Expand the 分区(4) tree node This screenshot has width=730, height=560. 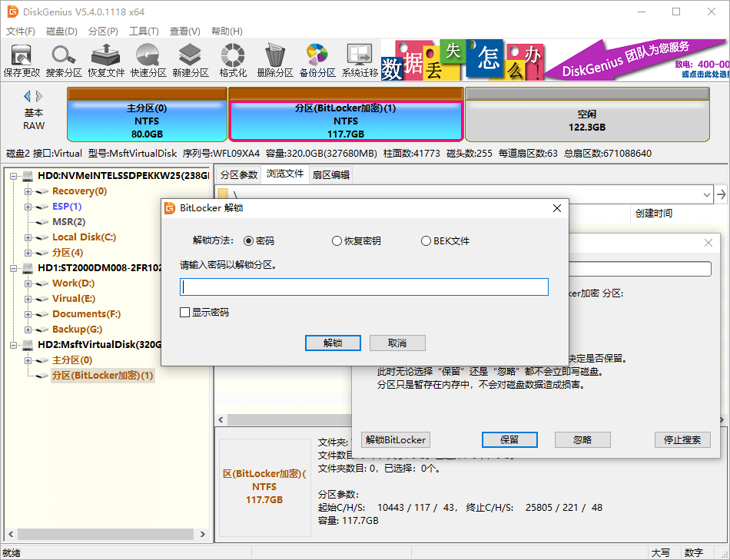[x=28, y=253]
